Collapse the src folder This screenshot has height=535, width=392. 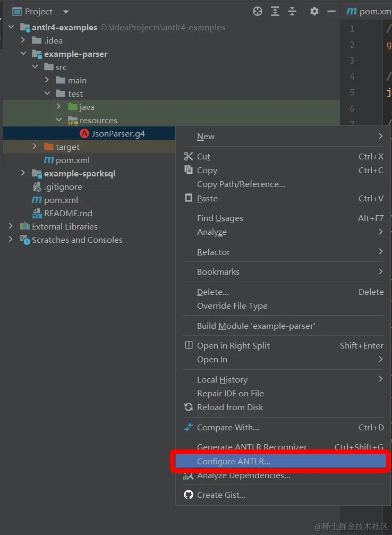coord(35,66)
